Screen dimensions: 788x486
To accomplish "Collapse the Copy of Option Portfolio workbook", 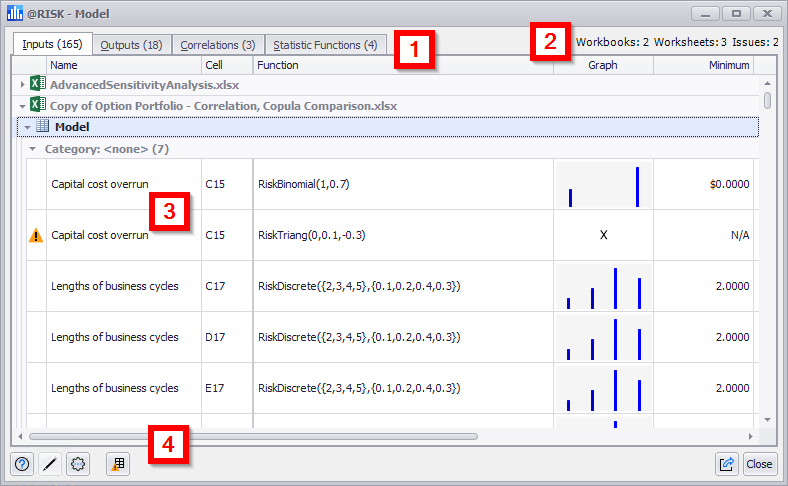I will (22, 105).
